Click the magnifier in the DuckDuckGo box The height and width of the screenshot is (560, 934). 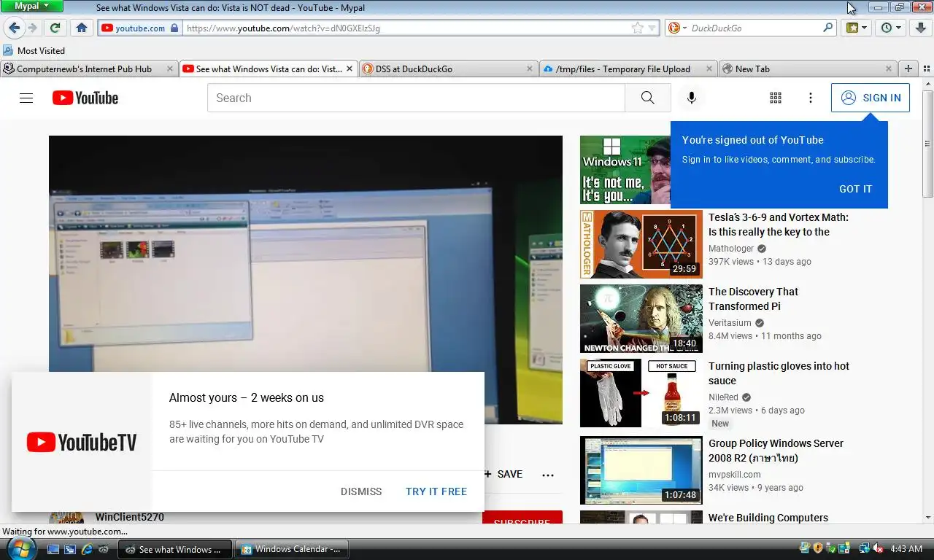click(x=827, y=28)
